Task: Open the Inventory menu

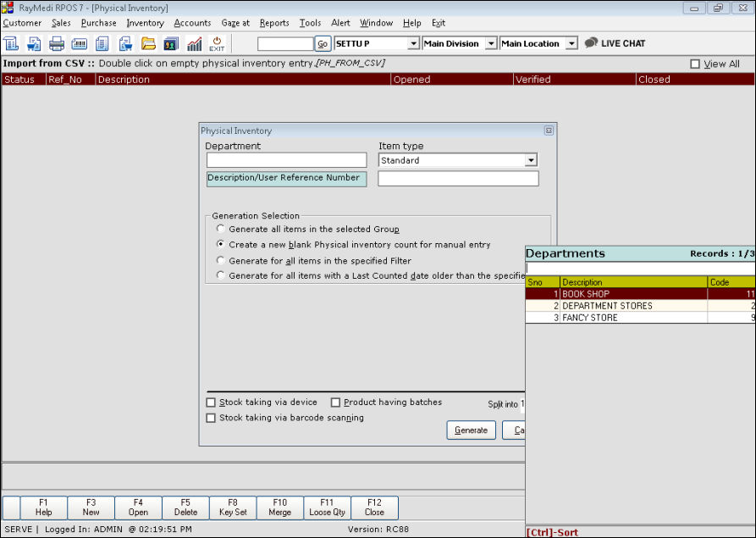Action: 145,23
